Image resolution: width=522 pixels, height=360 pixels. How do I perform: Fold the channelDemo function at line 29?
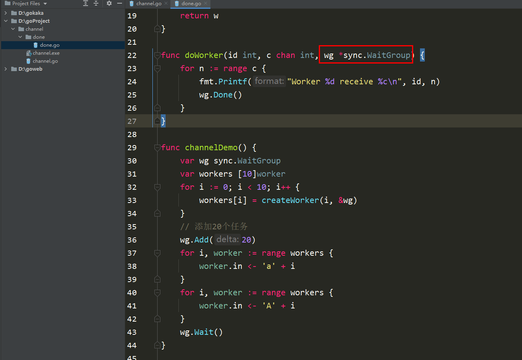click(x=157, y=148)
